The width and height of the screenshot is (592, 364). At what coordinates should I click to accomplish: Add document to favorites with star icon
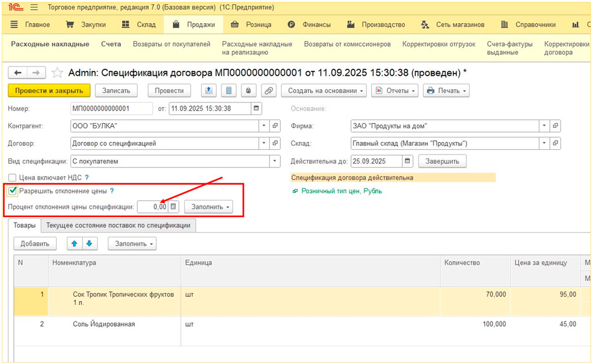(x=57, y=73)
